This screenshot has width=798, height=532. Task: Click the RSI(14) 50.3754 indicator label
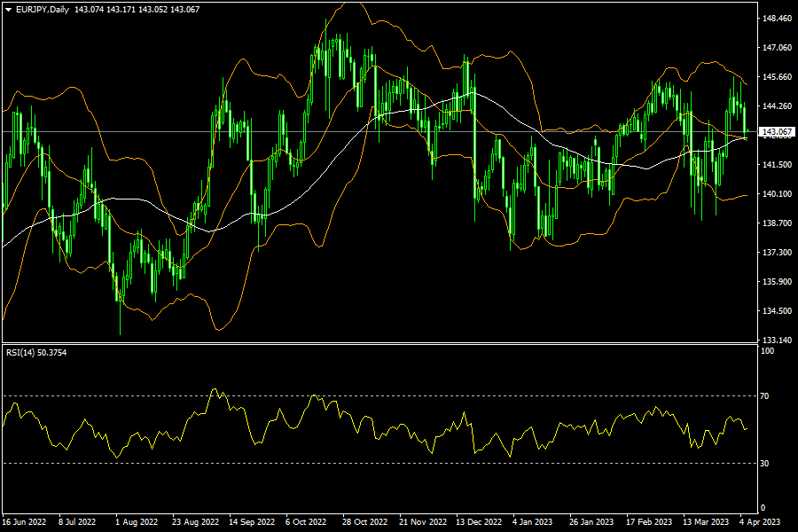click(x=36, y=352)
